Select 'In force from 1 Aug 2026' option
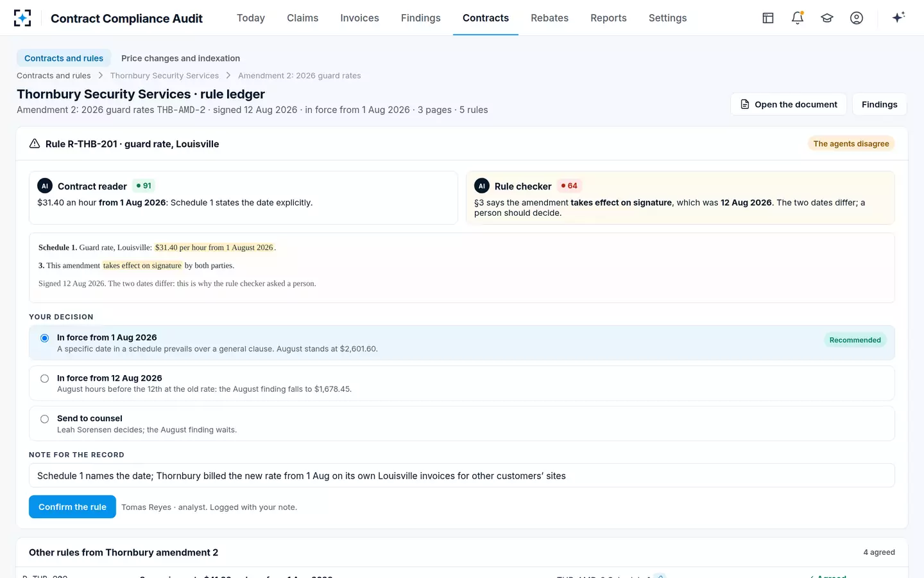 [462, 343]
